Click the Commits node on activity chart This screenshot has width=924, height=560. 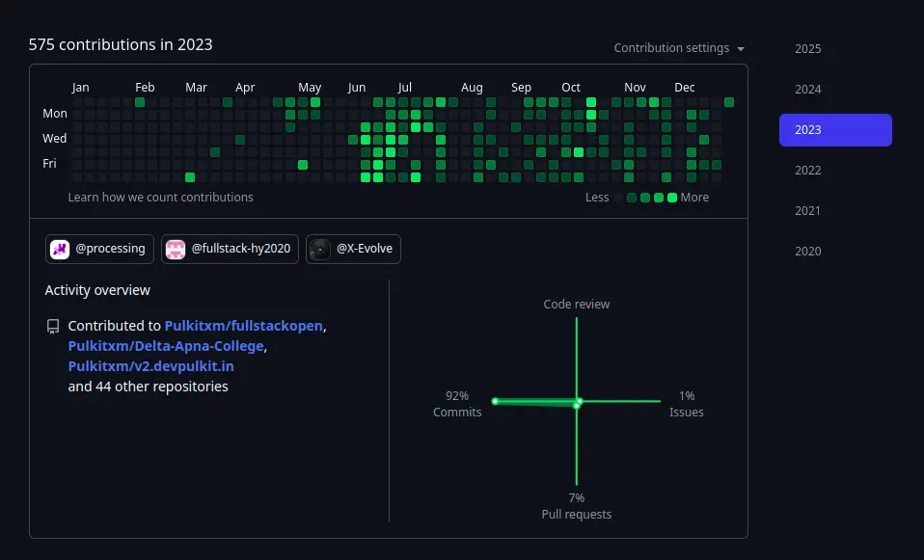(x=495, y=401)
